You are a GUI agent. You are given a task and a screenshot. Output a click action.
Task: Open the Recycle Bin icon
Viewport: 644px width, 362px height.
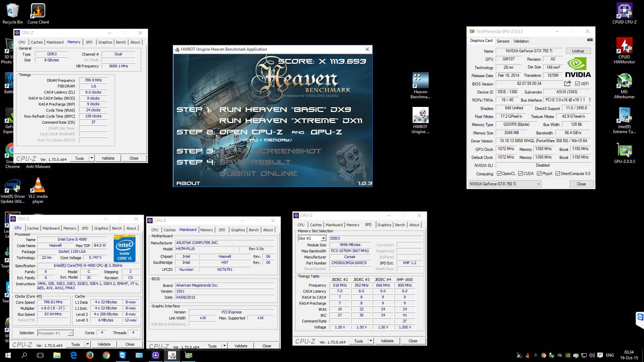click(13, 13)
